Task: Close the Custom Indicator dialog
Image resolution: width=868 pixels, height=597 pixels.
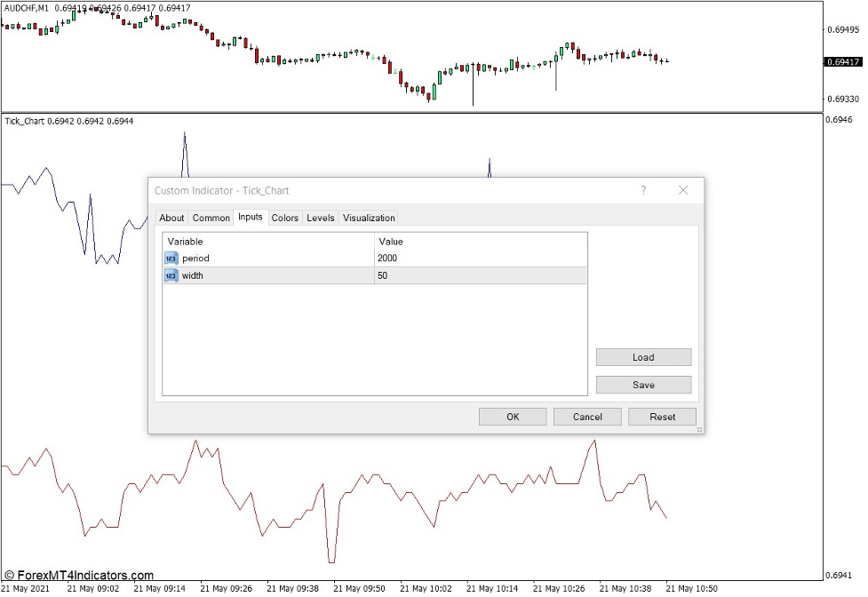Action: pos(683,190)
